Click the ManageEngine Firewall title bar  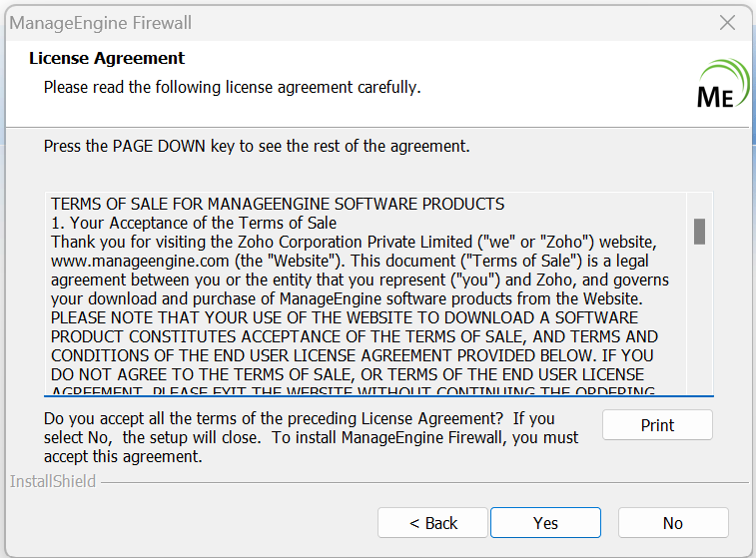click(x=300, y=22)
